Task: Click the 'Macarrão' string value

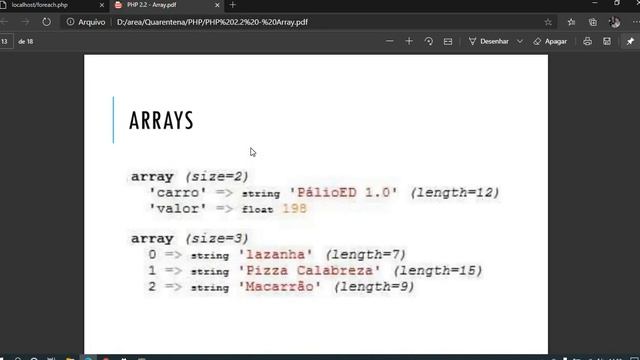Action: [x=280, y=287]
